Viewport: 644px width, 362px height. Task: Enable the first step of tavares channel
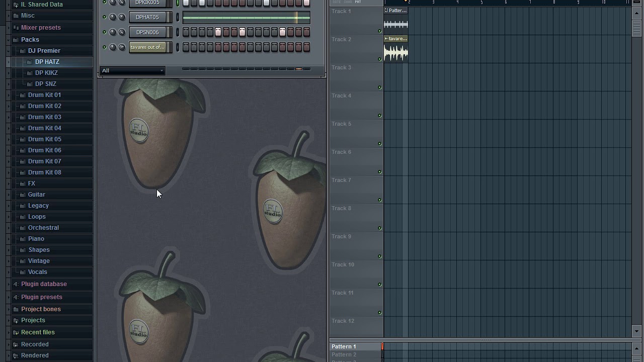[x=186, y=47]
